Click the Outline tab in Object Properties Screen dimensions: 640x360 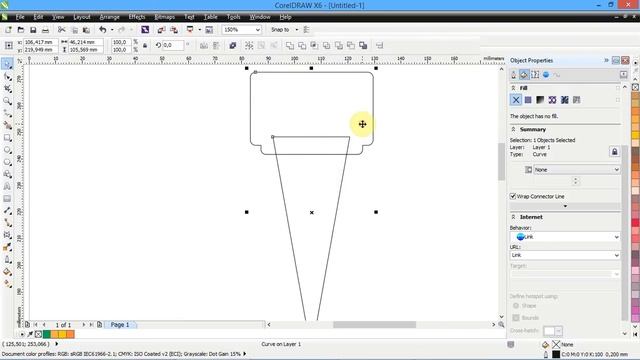[513, 75]
